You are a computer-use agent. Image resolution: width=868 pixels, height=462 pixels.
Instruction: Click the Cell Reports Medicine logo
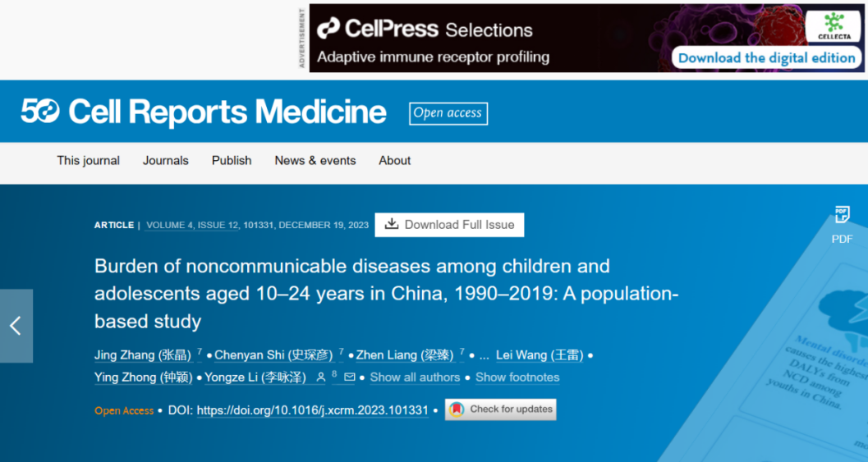(x=204, y=112)
